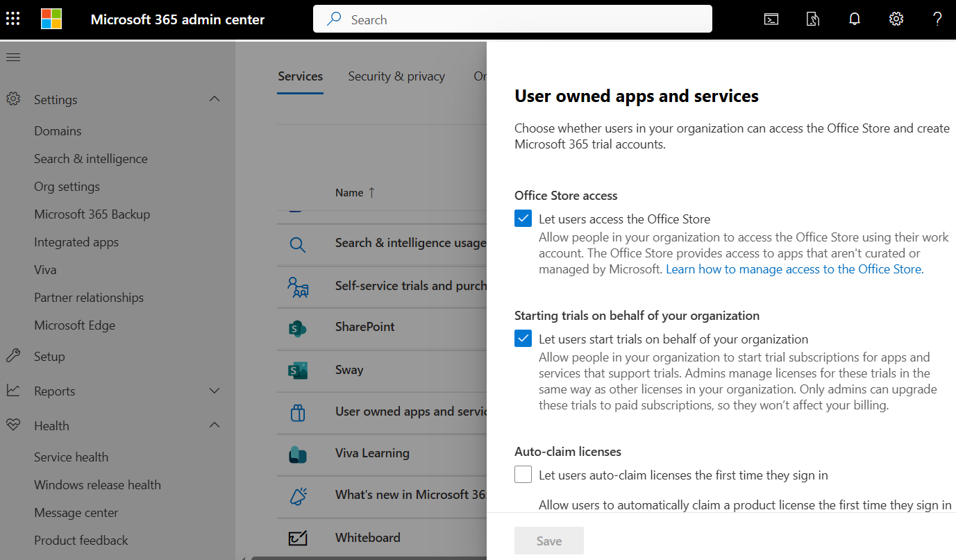Collapse the Settings section chevron
This screenshot has width=956, height=560.
click(x=215, y=99)
